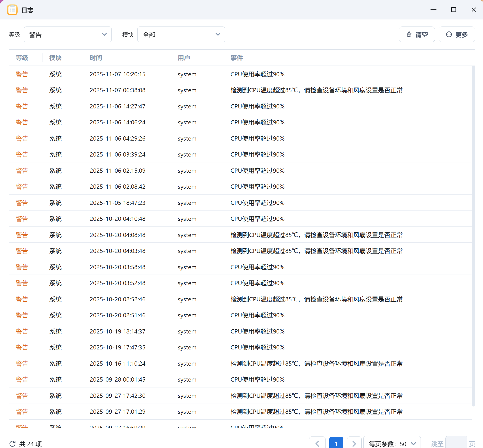Image resolution: width=483 pixels, height=448 pixels.
Task: Click the clear (清空) trash icon
Action: [409, 34]
